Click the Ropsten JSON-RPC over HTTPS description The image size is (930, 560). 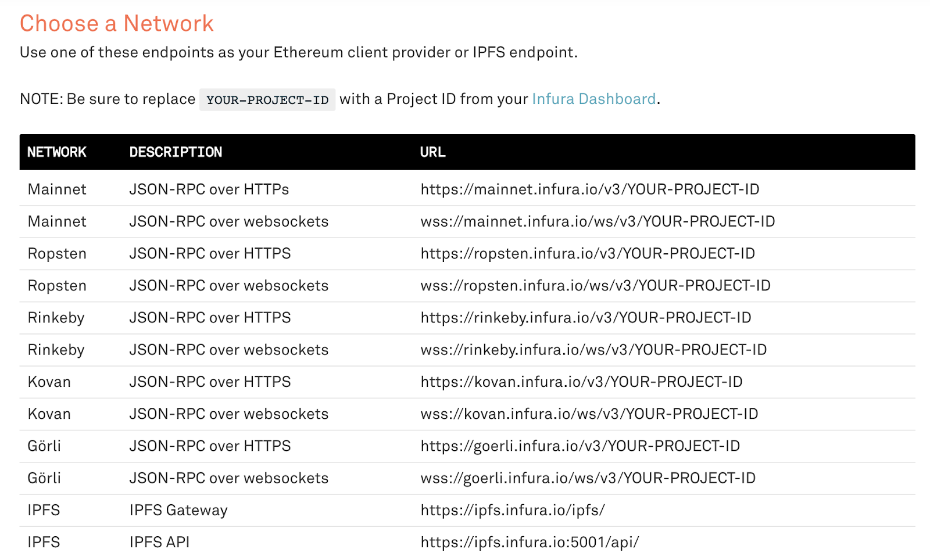point(210,253)
